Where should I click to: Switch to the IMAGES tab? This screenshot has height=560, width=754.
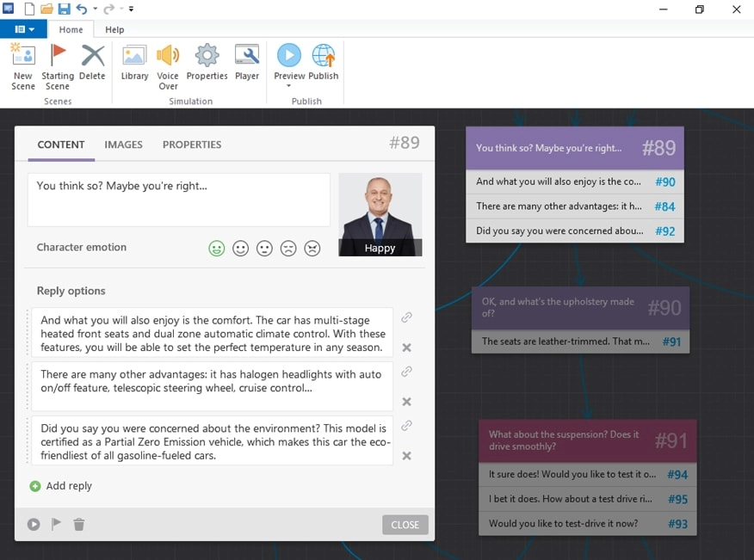123,145
